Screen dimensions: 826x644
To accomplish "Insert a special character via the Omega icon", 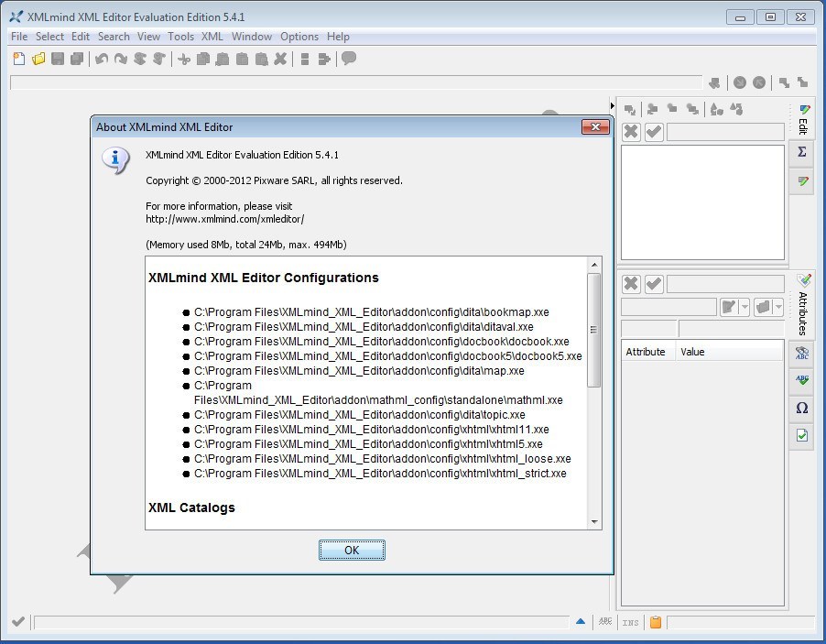I will click(801, 407).
